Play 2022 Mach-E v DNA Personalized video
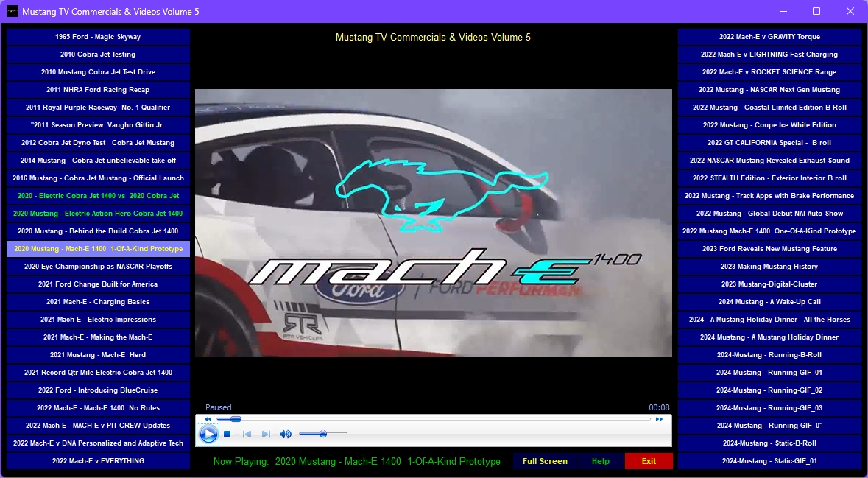Screen dimensions: 868x478 point(98,443)
